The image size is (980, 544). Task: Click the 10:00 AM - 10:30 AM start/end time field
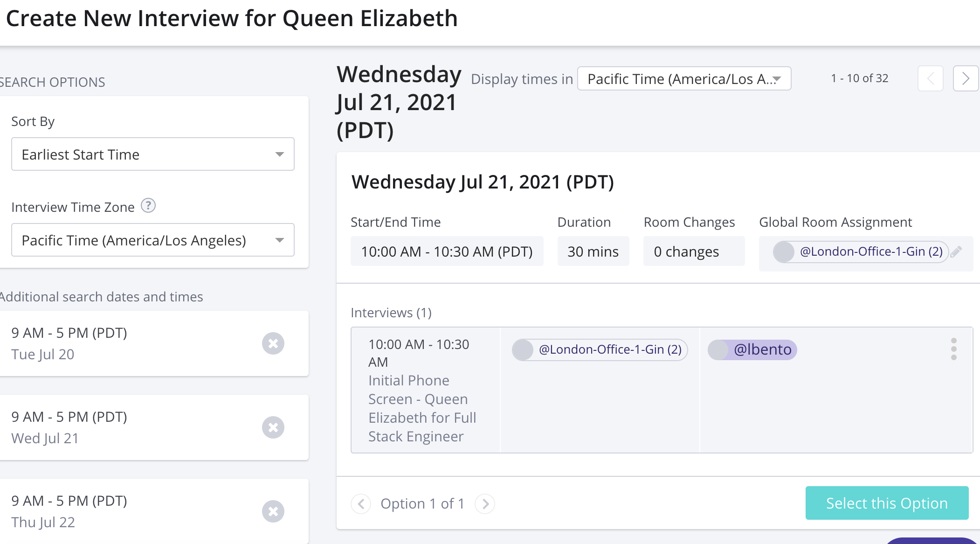(x=447, y=251)
